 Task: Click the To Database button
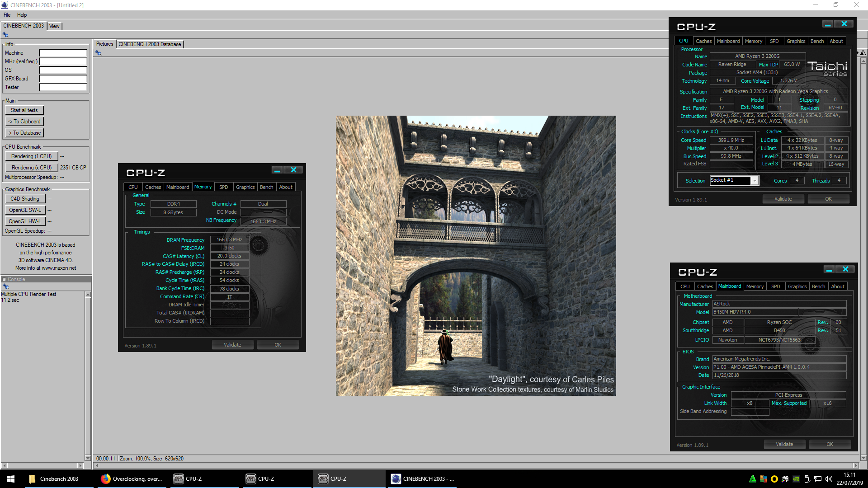(24, 133)
